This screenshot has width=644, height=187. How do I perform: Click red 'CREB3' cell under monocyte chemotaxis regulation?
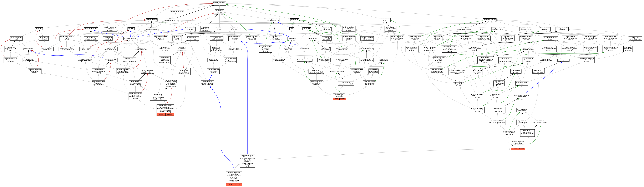[x=343, y=99]
